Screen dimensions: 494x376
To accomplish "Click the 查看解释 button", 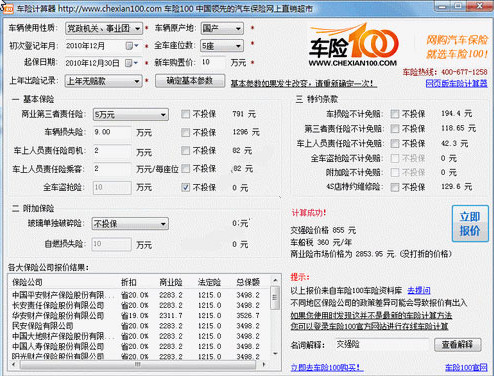I will click(x=458, y=345).
